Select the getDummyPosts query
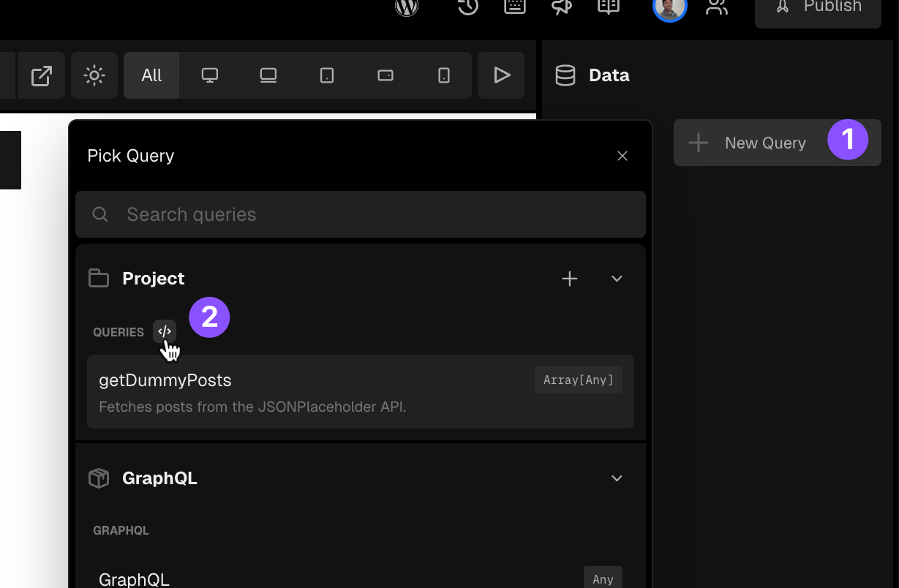This screenshot has width=899, height=588. point(361,391)
